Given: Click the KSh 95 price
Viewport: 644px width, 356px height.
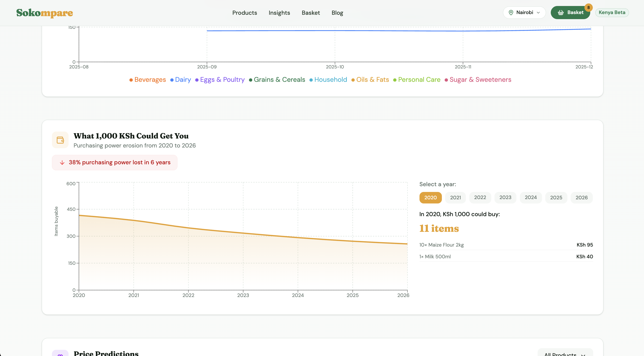Looking at the screenshot, I should click(x=585, y=245).
